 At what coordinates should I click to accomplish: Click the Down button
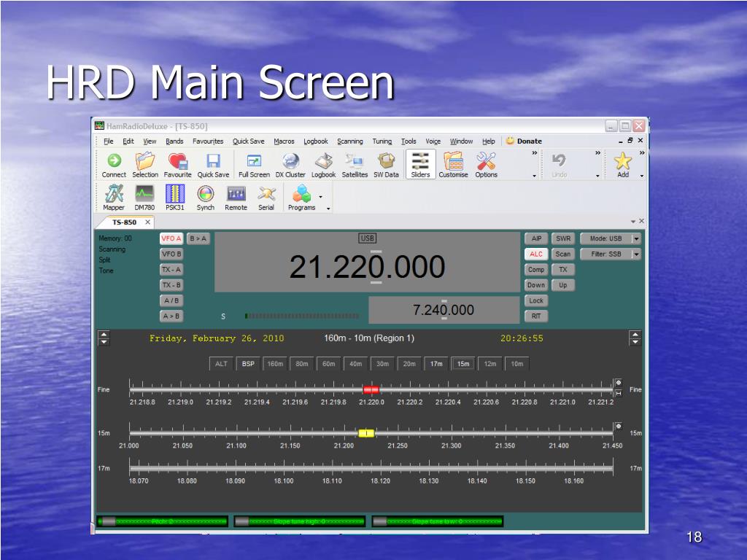point(536,285)
